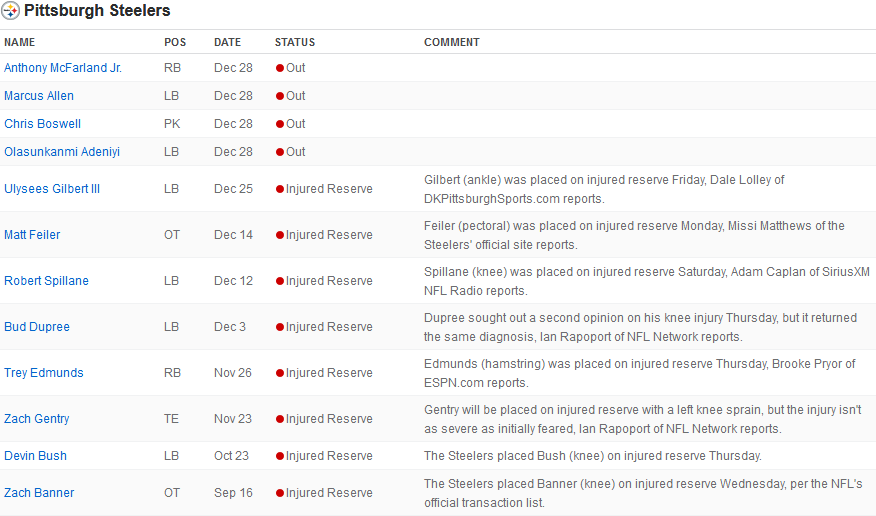This screenshot has height=516, width=876.
Task: Open Matt Feiler player page
Action: click(x=32, y=235)
